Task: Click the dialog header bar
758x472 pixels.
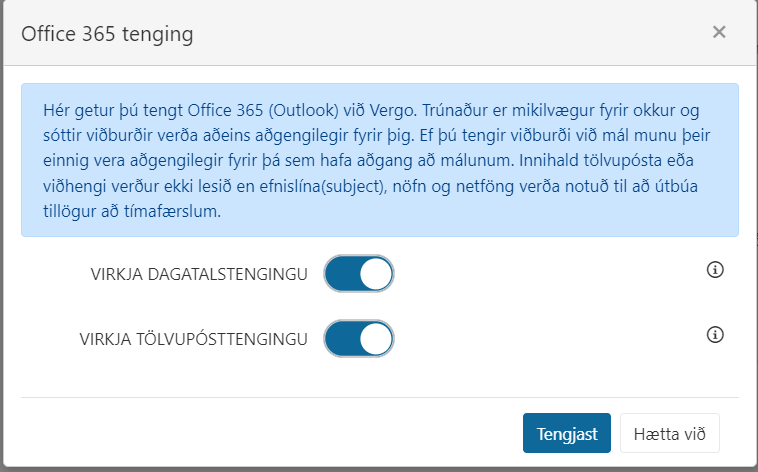Action: click(x=379, y=33)
